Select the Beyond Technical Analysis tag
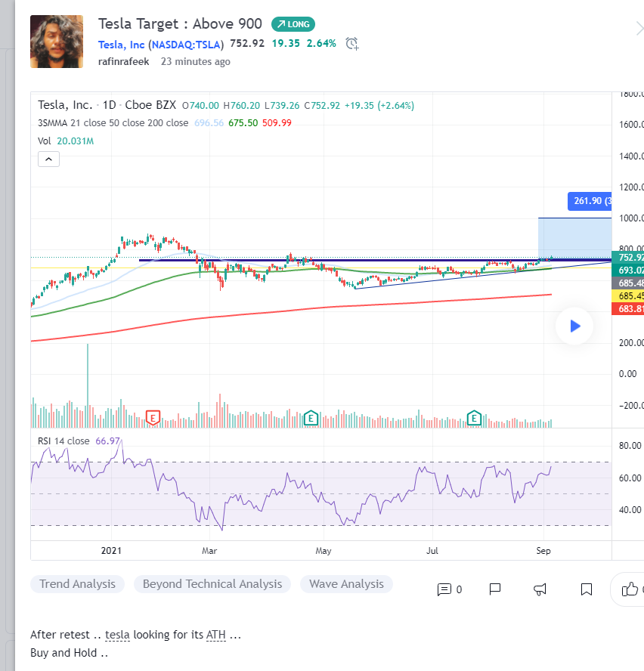Image resolution: width=644 pixels, height=671 pixels. pos(212,584)
